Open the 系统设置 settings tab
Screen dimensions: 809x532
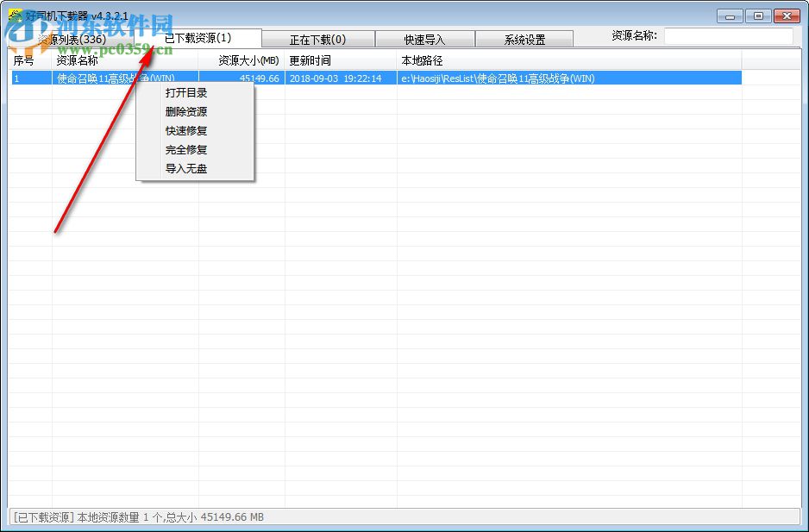(524, 39)
